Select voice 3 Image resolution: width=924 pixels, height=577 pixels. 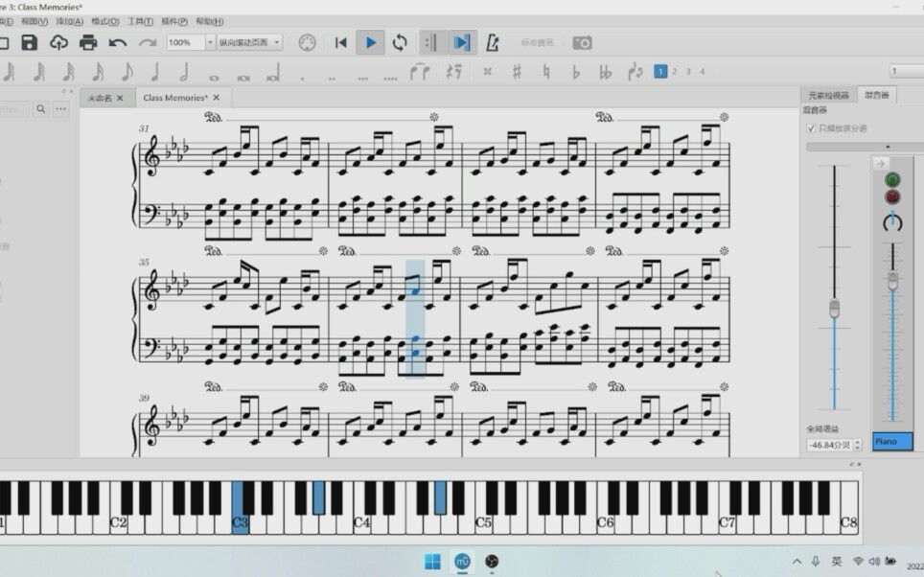point(688,71)
